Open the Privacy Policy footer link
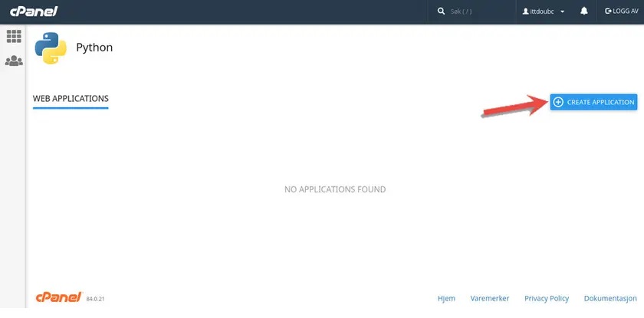Image resolution: width=644 pixels, height=318 pixels. click(x=546, y=298)
